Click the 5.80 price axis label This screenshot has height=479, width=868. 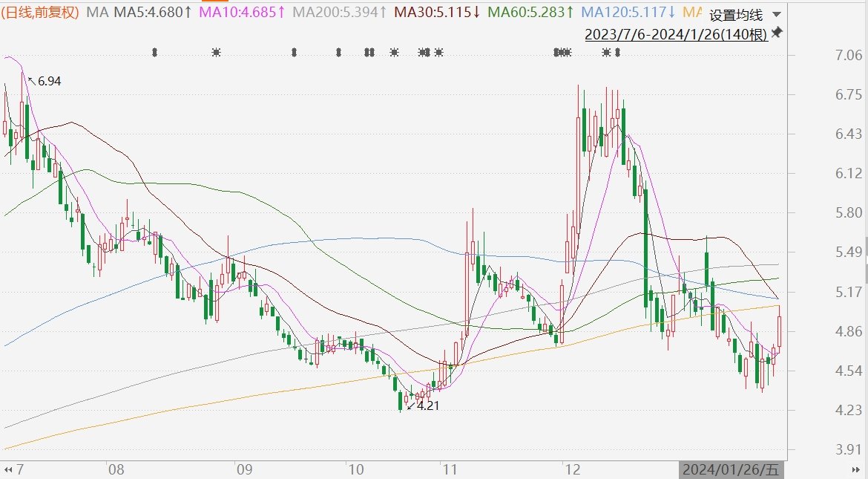point(849,212)
